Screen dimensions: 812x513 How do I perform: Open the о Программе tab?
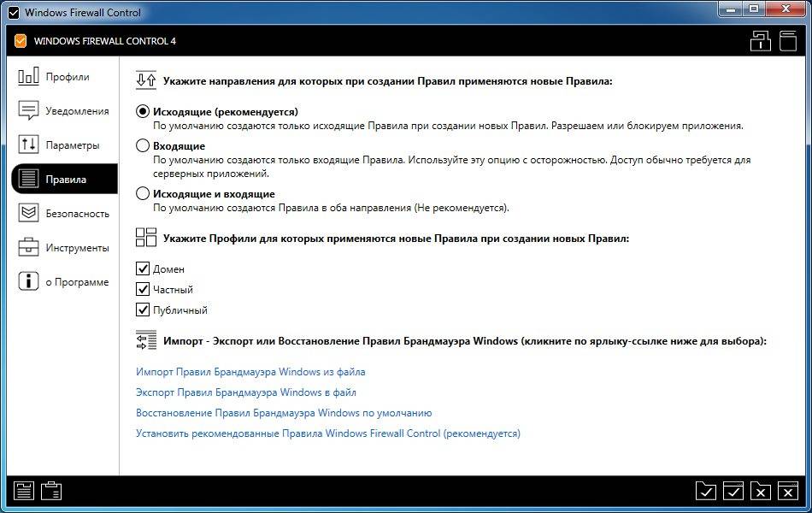point(64,282)
